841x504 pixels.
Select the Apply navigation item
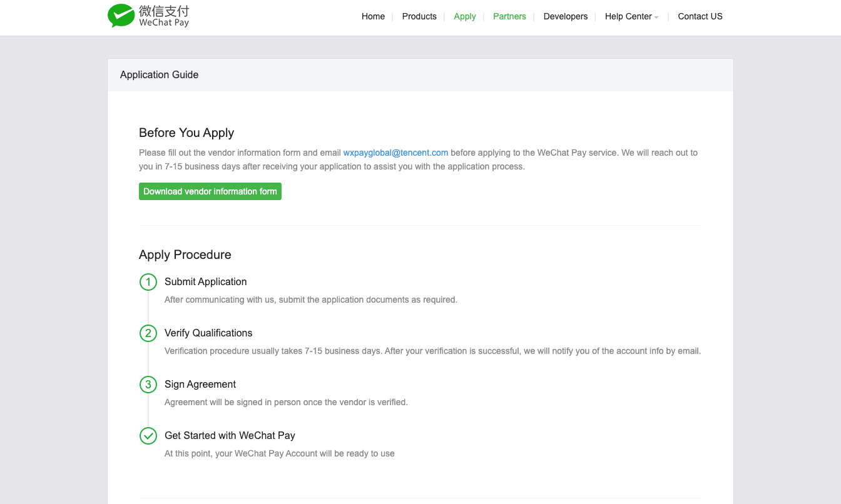tap(465, 17)
